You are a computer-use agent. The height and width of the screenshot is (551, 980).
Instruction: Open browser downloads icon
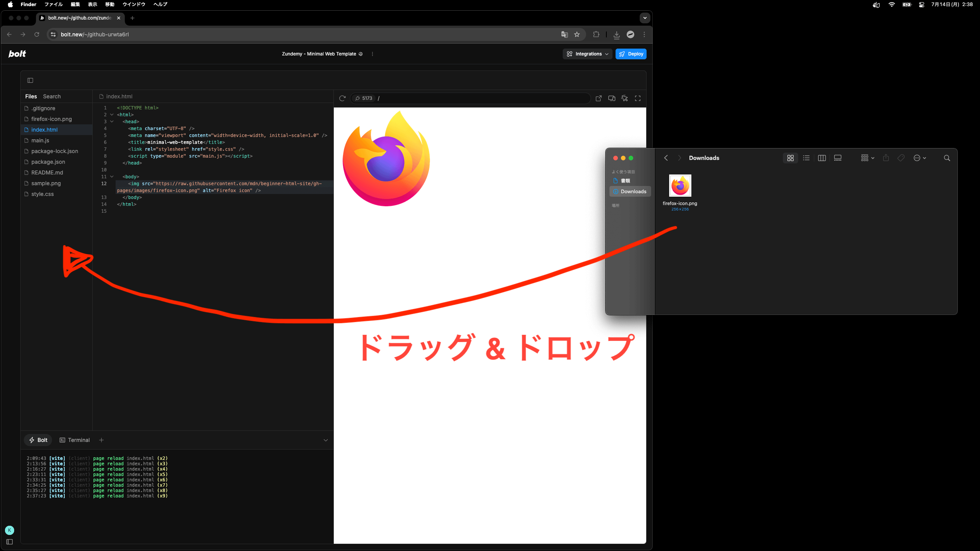(617, 35)
